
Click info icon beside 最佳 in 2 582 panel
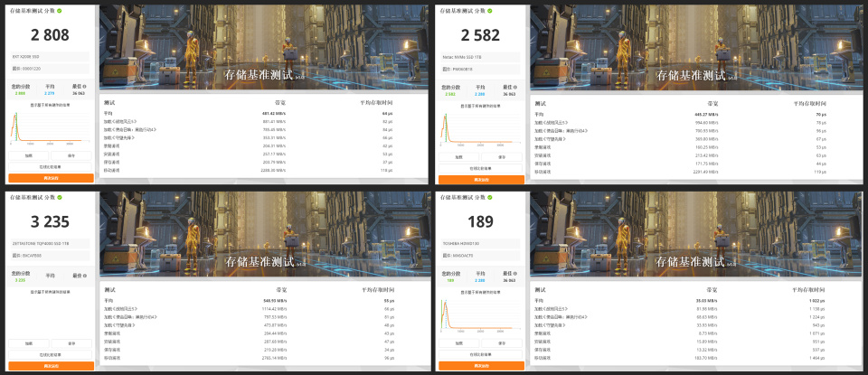[x=516, y=88]
